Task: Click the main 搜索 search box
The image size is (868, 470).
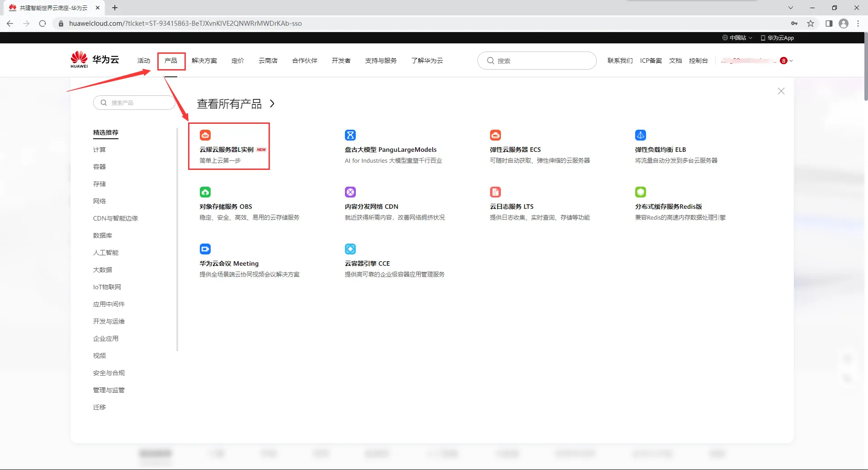Action: pyautogui.click(x=537, y=61)
